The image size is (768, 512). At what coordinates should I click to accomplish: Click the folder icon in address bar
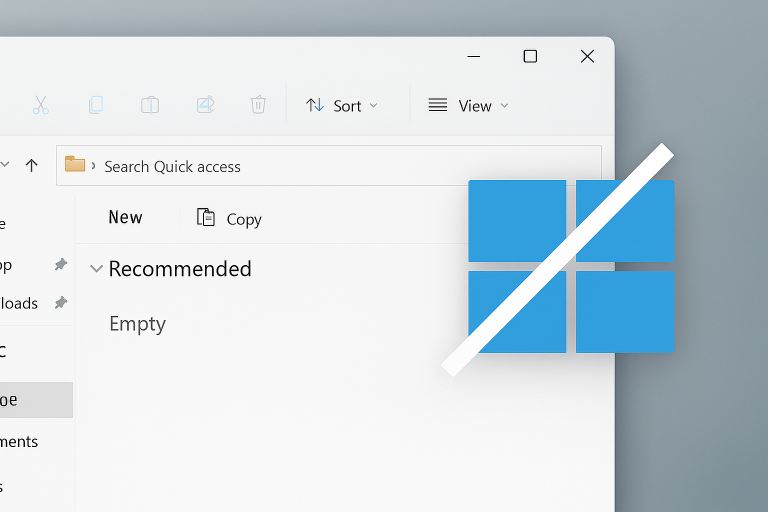(x=75, y=164)
